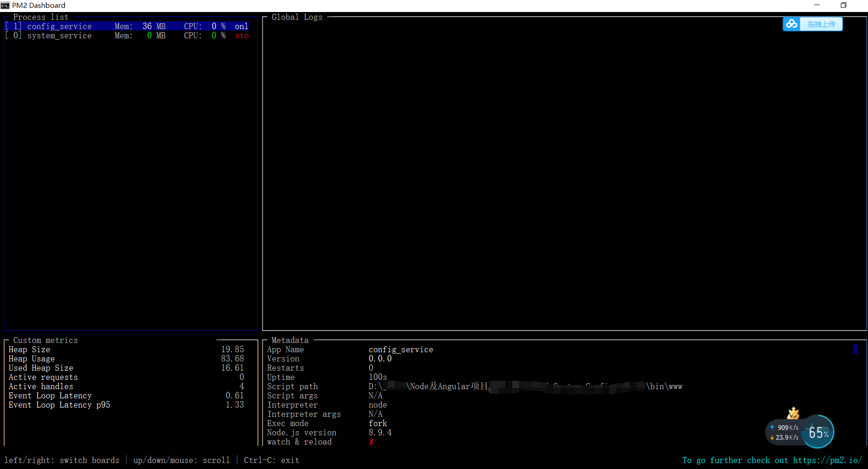Click the Interpreter value node
Screen dimensions: 868x469
pyautogui.click(x=377, y=405)
